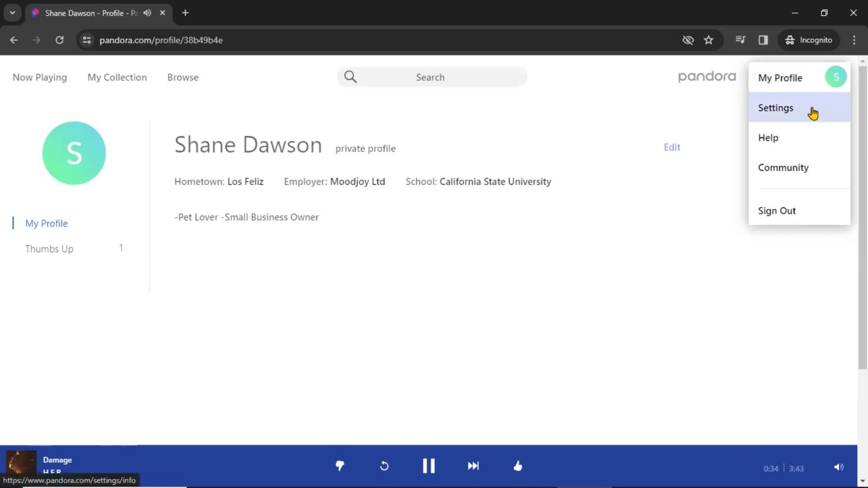This screenshot has height=488, width=868.
Task: Go back to the previous page
Action: (x=14, y=40)
